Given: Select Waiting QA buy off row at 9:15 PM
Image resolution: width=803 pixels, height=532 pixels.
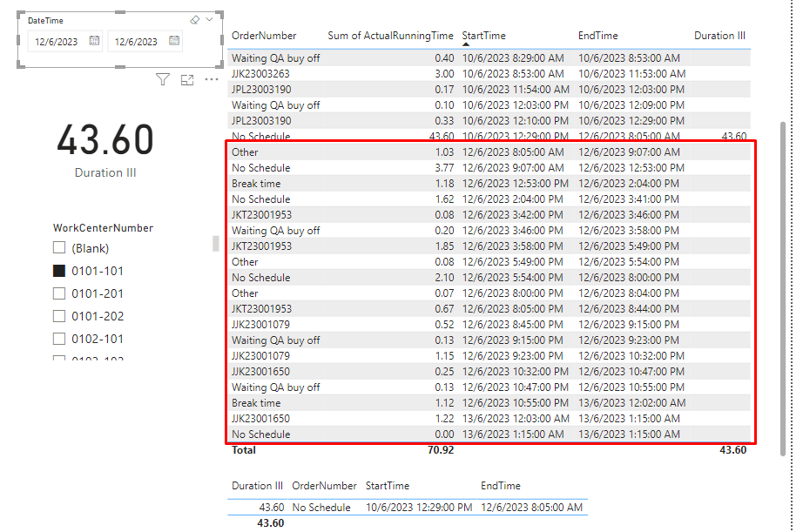Looking at the screenshot, I should point(489,340).
